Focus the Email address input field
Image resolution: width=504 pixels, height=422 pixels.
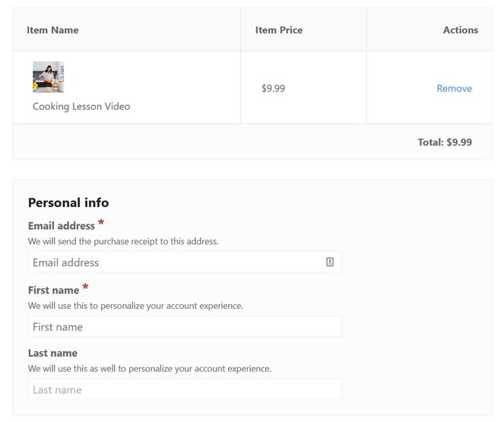pos(175,262)
